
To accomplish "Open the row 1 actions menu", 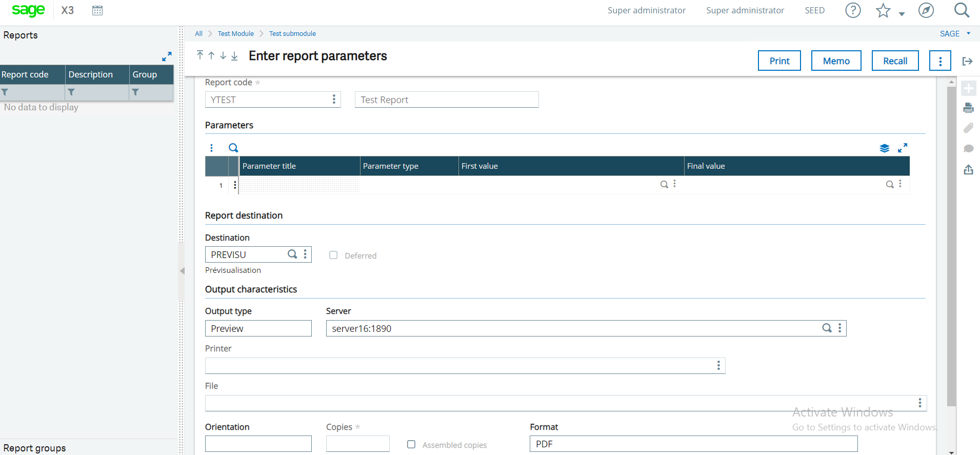I will 235,185.
